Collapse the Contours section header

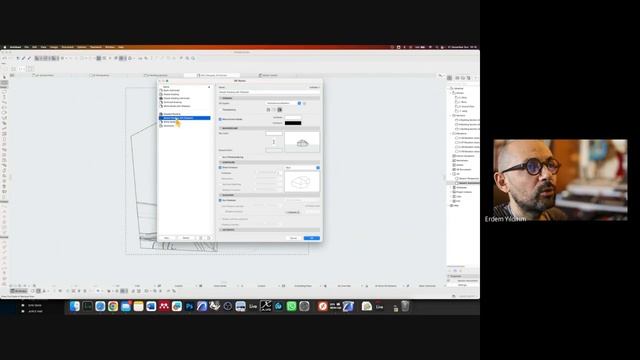coord(269,162)
